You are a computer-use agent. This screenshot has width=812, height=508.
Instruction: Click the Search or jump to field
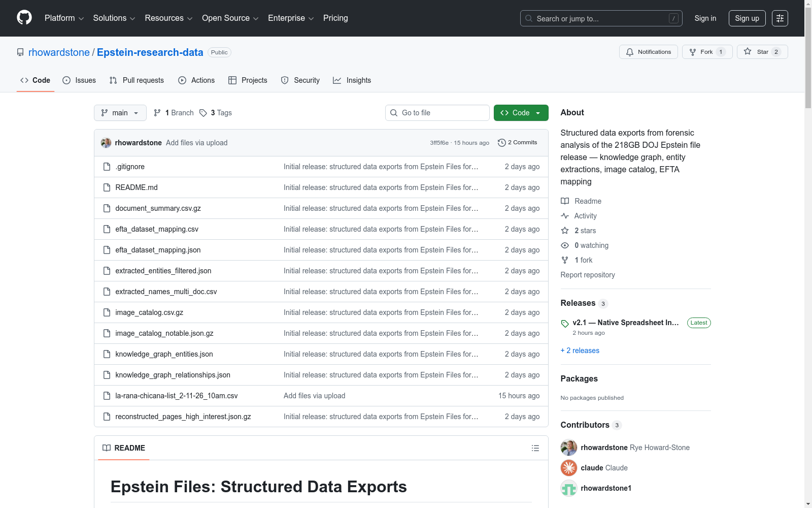[601, 18]
